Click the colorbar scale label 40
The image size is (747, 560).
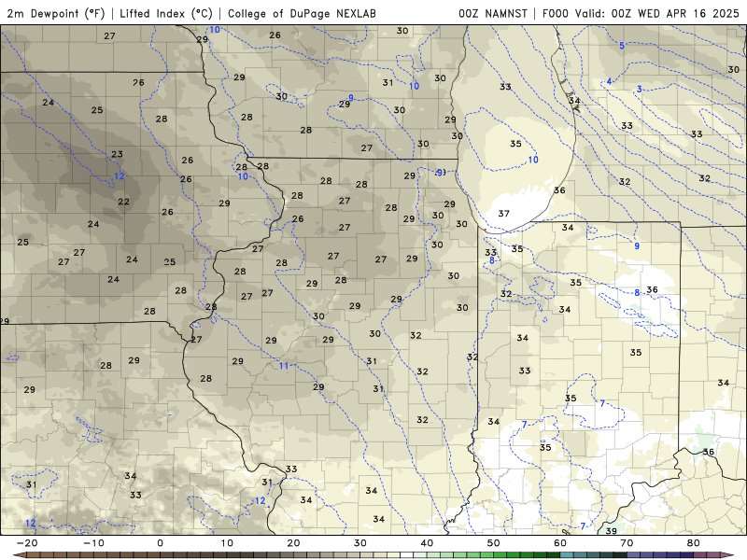tap(427, 543)
